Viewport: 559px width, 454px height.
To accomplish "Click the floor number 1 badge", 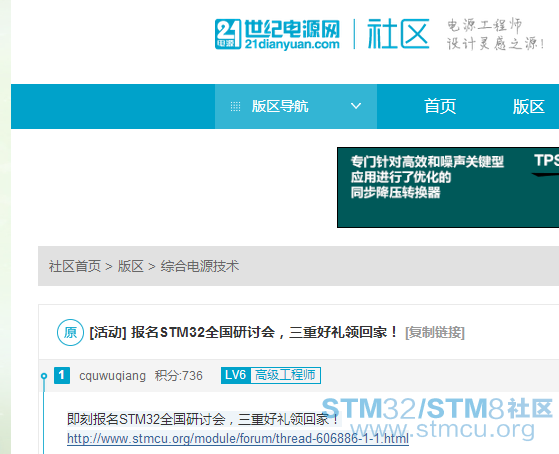I will tap(62, 375).
